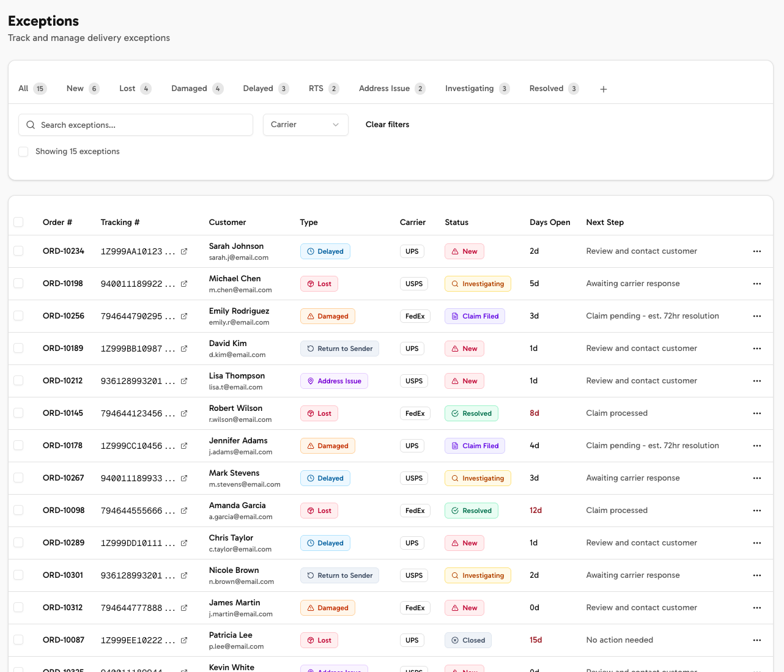This screenshot has width=784, height=672.
Task: Open the actions menu for Patricia Lee's row
Action: [x=757, y=640]
